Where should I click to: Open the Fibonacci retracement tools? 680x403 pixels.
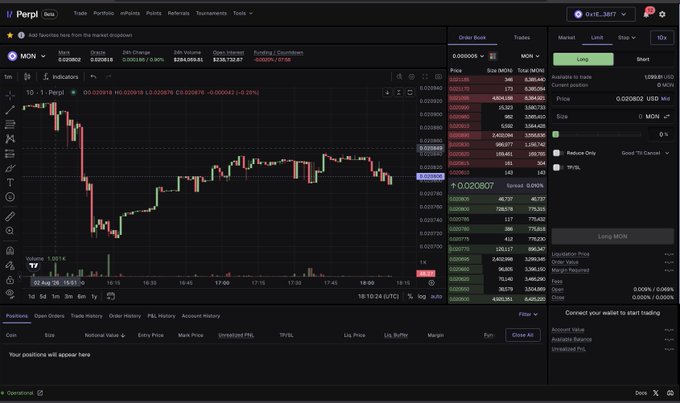pyautogui.click(x=10, y=125)
